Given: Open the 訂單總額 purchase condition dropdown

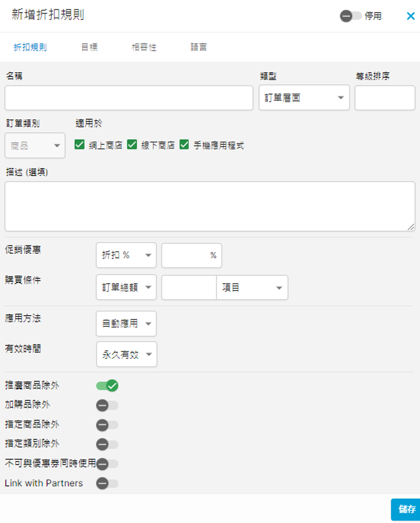Looking at the screenshot, I should [126, 287].
